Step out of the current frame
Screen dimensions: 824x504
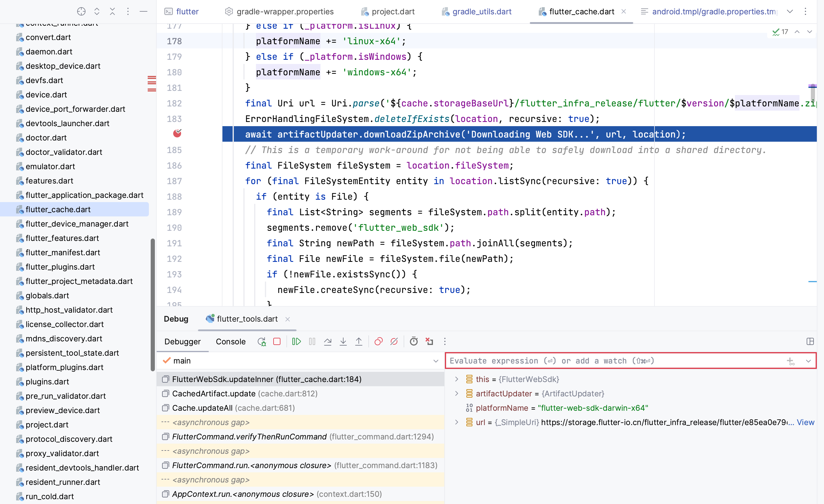tap(358, 341)
